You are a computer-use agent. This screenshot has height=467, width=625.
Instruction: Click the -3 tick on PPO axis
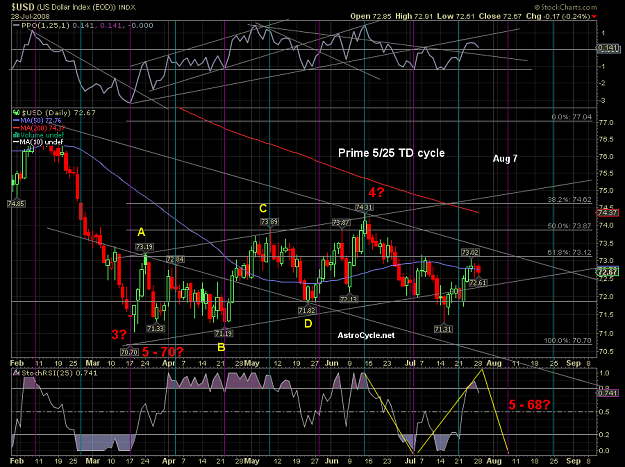[603, 101]
